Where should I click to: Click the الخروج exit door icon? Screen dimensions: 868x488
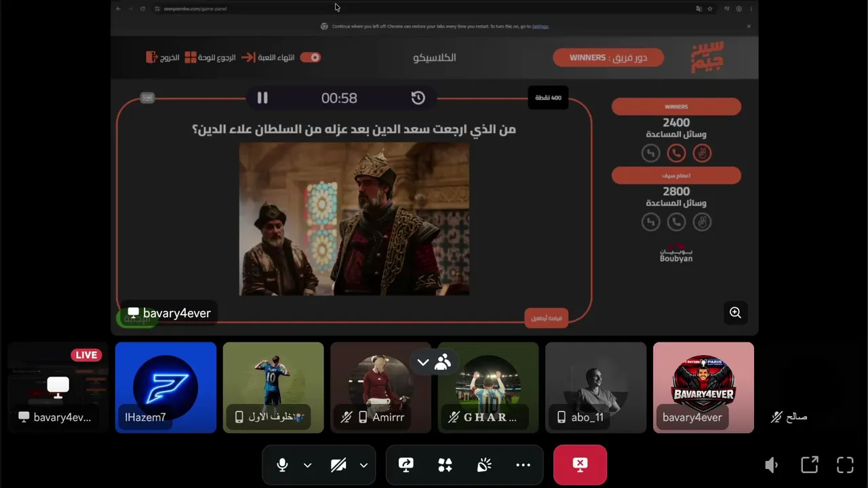151,58
